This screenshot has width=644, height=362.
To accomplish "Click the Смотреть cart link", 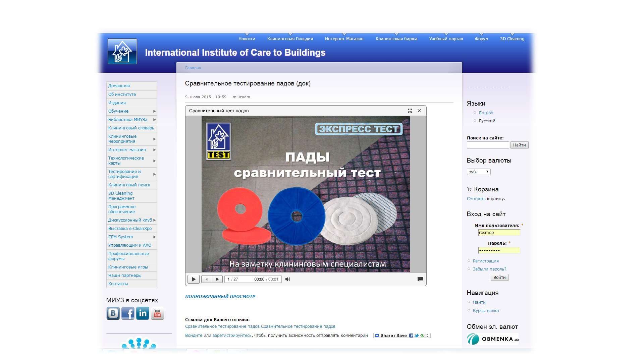I will 476,199.
